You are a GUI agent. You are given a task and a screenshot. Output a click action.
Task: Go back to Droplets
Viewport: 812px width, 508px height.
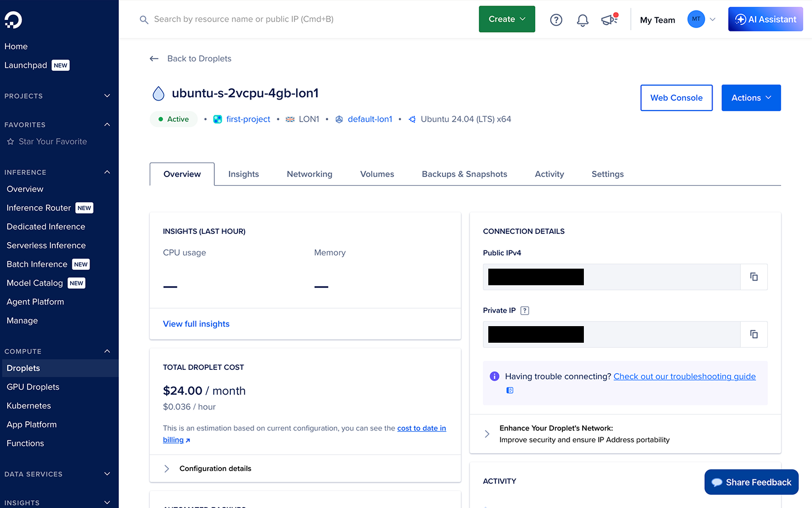coord(199,59)
